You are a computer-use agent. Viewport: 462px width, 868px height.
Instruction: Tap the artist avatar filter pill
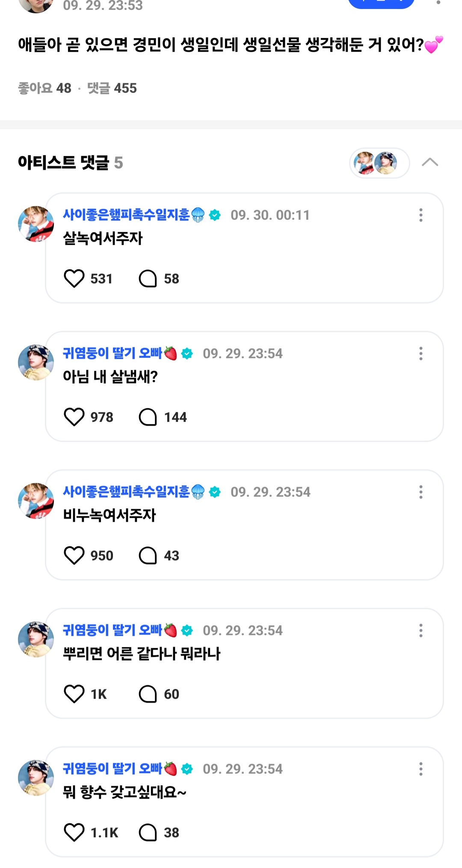(x=379, y=163)
